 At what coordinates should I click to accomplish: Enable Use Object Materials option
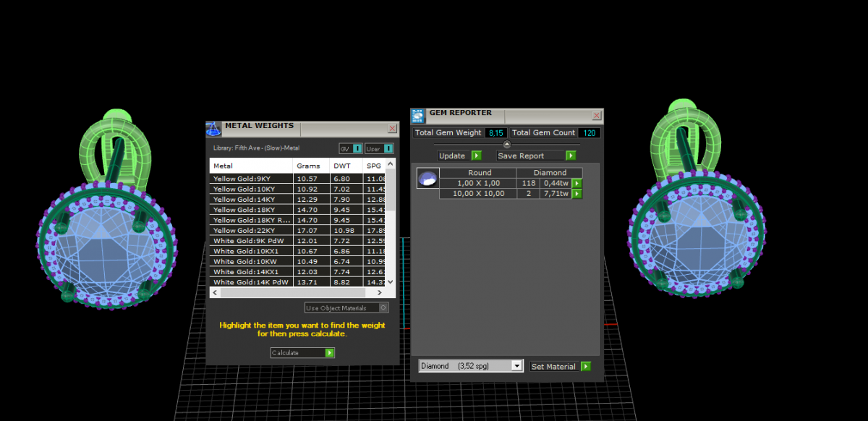383,308
